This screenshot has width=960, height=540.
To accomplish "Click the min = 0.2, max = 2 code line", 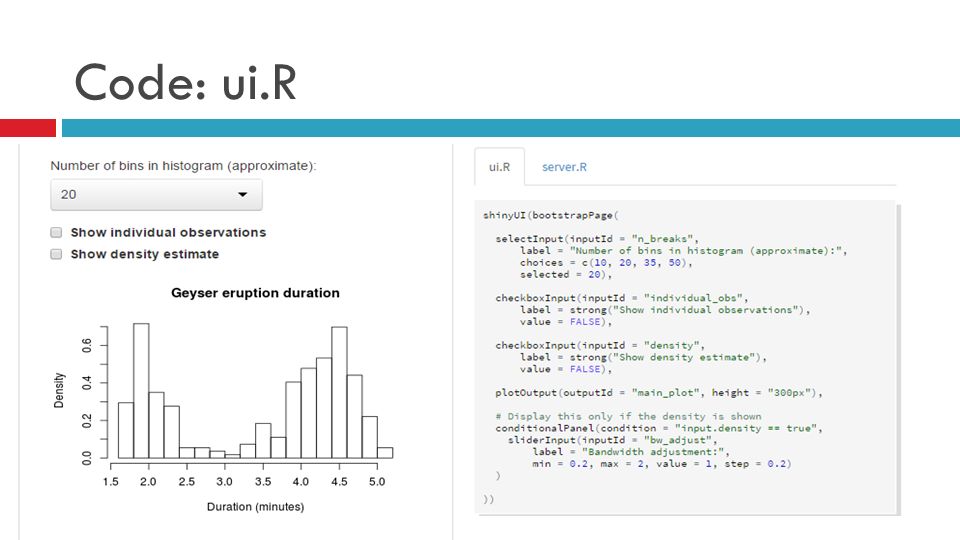I will point(662,464).
